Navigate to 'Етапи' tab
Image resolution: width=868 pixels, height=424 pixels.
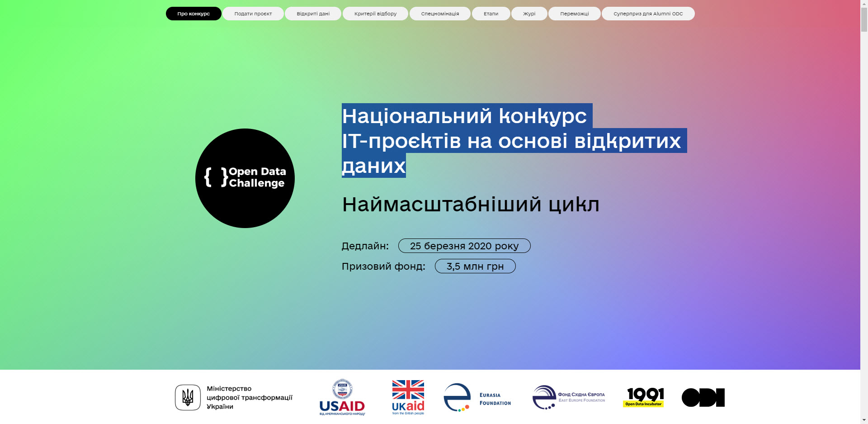pyautogui.click(x=491, y=14)
